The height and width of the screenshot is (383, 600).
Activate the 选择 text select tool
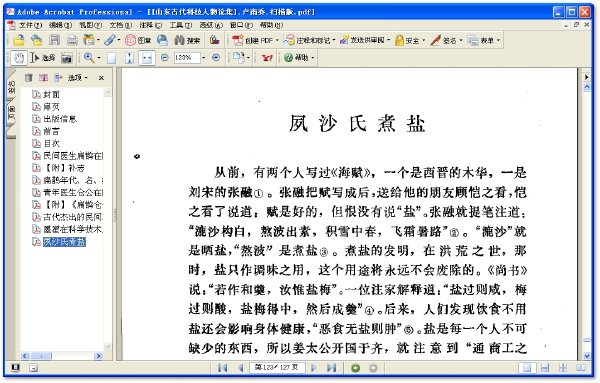point(42,58)
